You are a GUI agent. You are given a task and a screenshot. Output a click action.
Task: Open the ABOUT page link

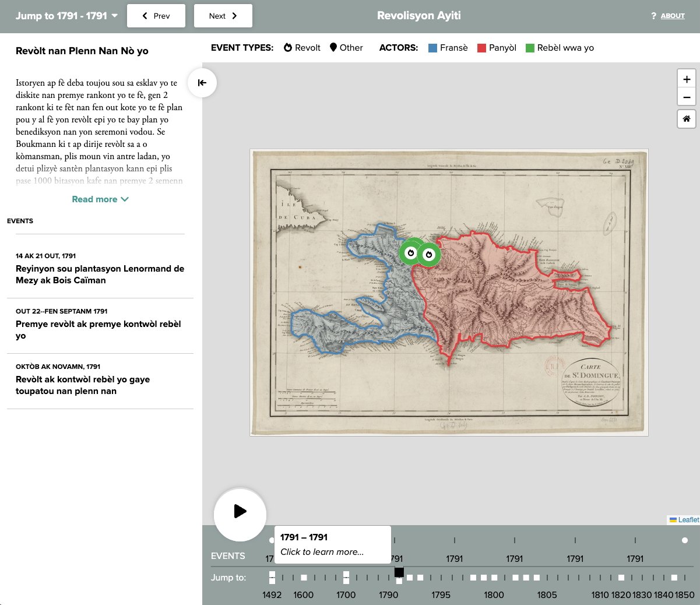(673, 16)
